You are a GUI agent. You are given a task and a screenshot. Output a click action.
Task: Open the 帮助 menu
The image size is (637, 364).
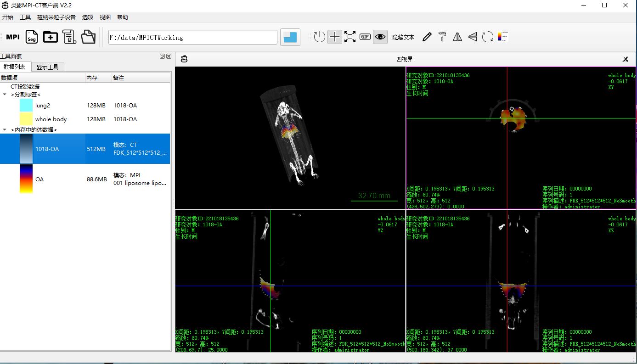click(123, 17)
